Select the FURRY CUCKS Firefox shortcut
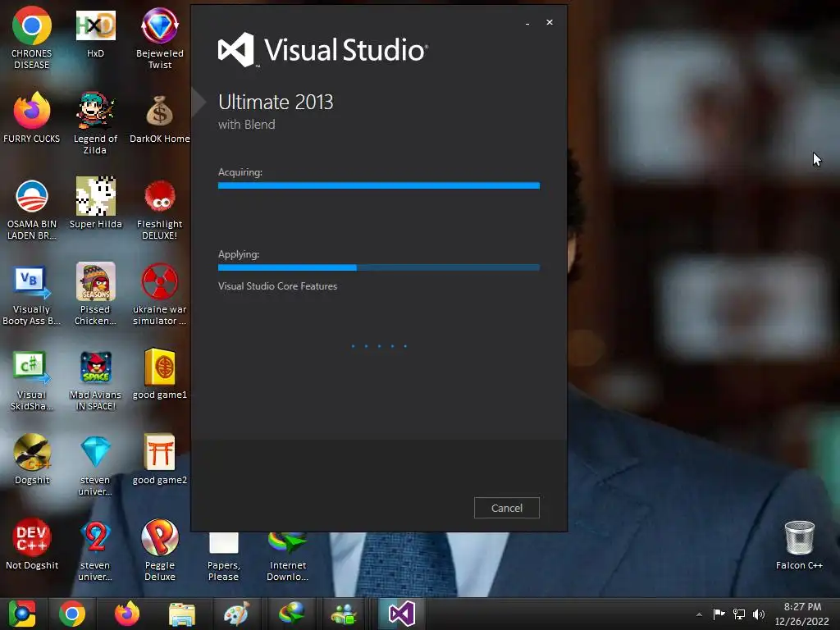The image size is (840, 630). click(32, 117)
